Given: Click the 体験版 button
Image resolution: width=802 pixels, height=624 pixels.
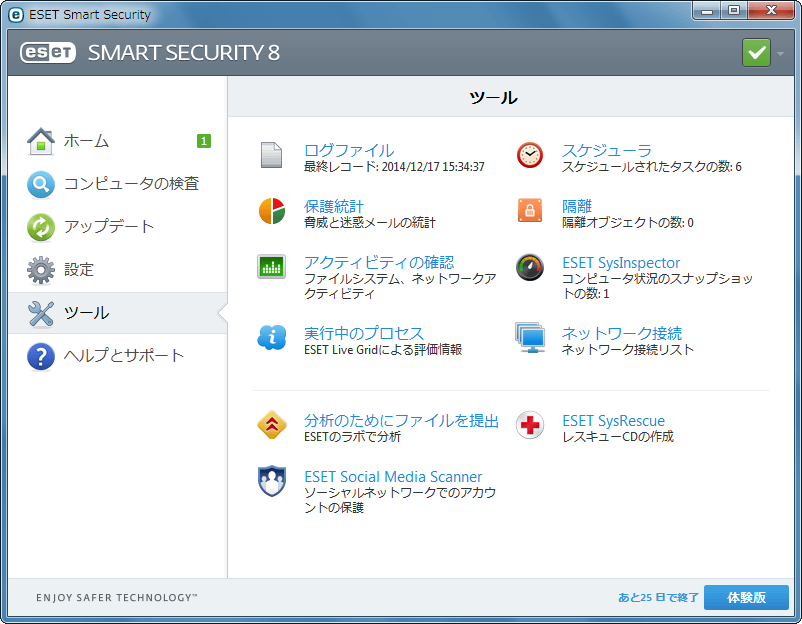Looking at the screenshot, I should click(746, 597).
